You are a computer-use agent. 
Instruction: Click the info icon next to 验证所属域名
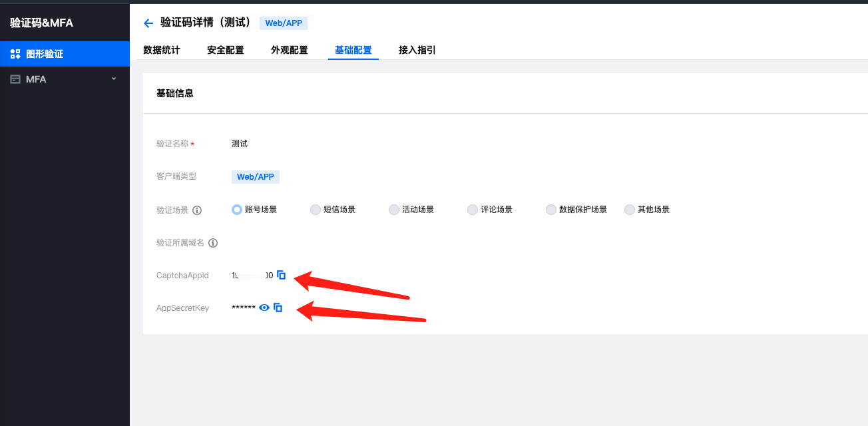click(x=213, y=243)
